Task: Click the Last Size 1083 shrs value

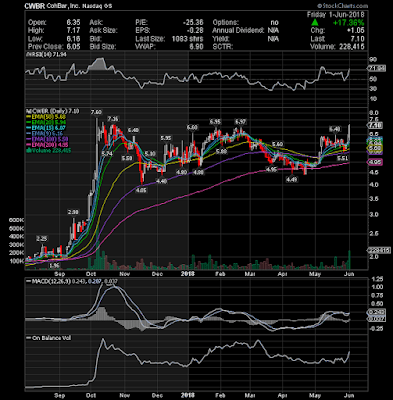Action: point(187,39)
